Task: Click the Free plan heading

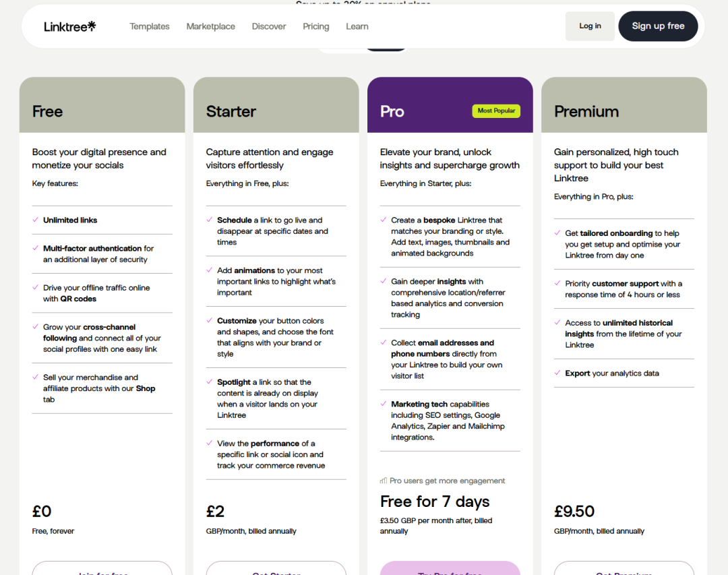Action: pos(47,111)
